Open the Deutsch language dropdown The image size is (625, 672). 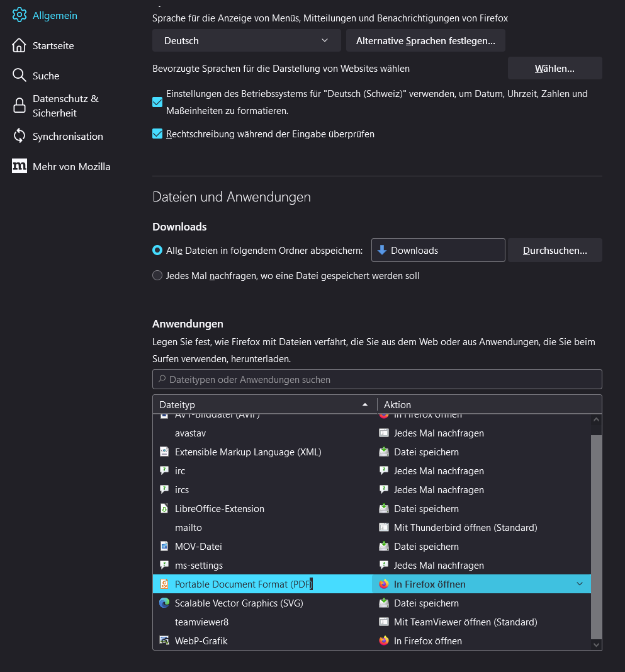246,40
